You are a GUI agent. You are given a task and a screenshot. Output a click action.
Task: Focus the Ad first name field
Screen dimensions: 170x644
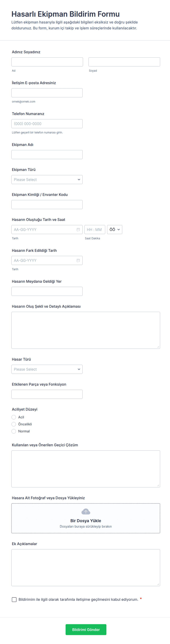(47, 62)
